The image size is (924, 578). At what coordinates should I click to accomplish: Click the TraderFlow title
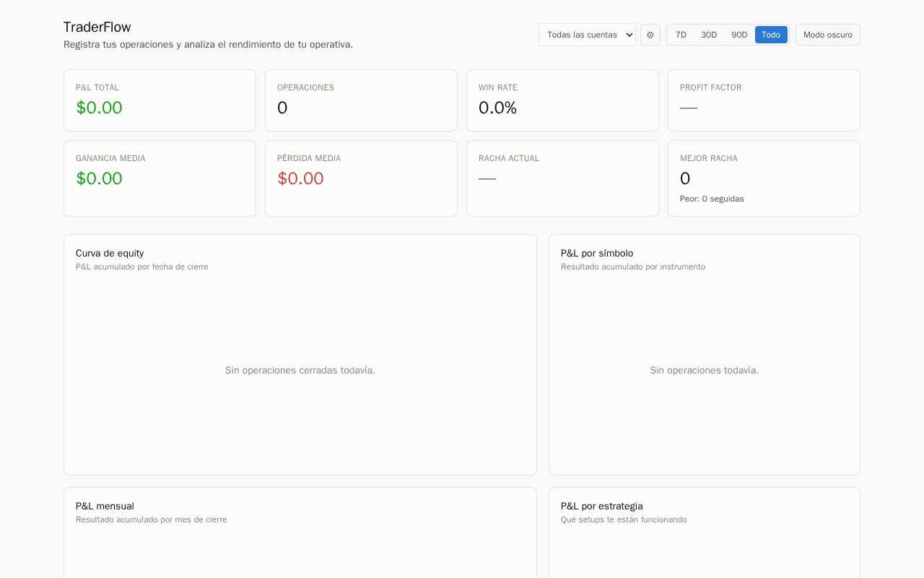pos(97,27)
